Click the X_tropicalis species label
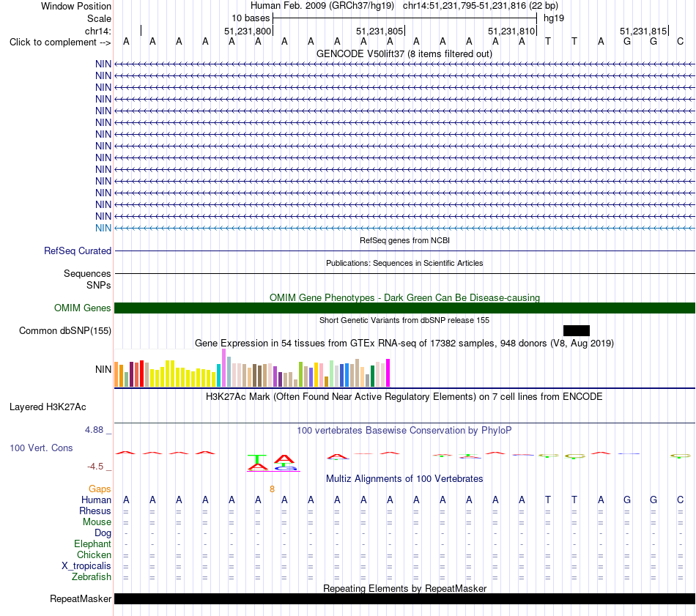 [86, 566]
